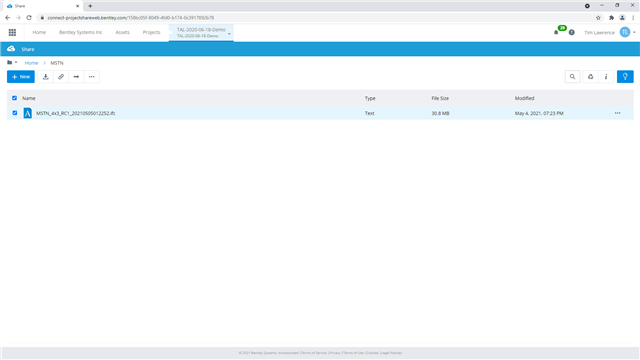
Task: Sort by the File Size column header
Action: (x=440, y=98)
